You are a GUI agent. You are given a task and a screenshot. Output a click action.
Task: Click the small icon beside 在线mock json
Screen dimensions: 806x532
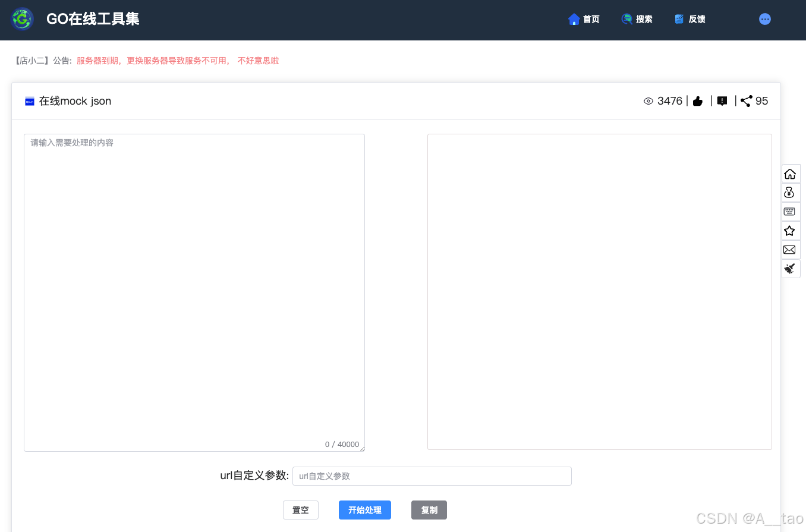30,101
